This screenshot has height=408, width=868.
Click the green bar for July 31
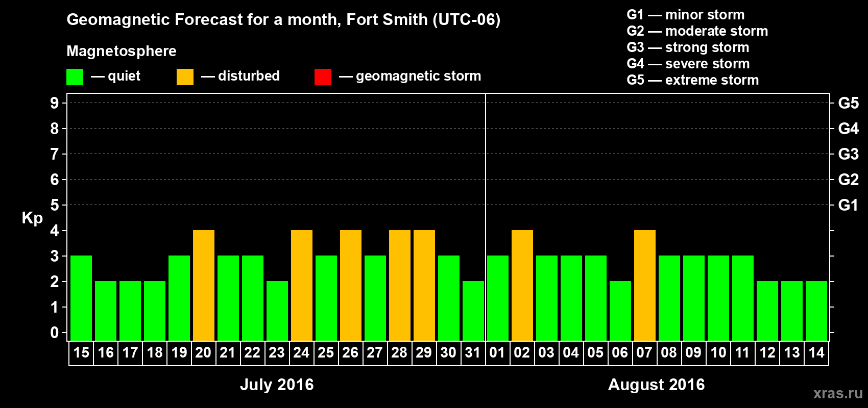click(x=473, y=311)
